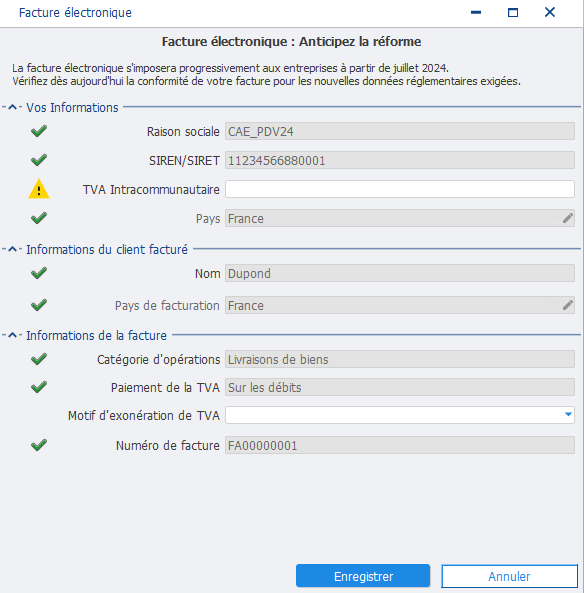Collapse the Vos Informations section
The image size is (584, 593).
tap(12, 107)
